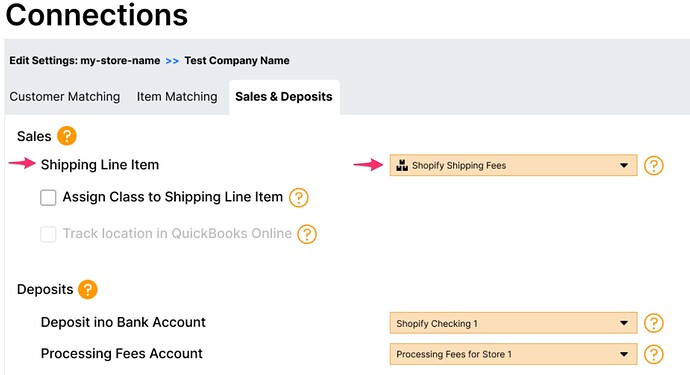The width and height of the screenshot is (690, 375).
Task: Expand Processing Fees for Store 1 dropdown
Action: [x=513, y=354]
